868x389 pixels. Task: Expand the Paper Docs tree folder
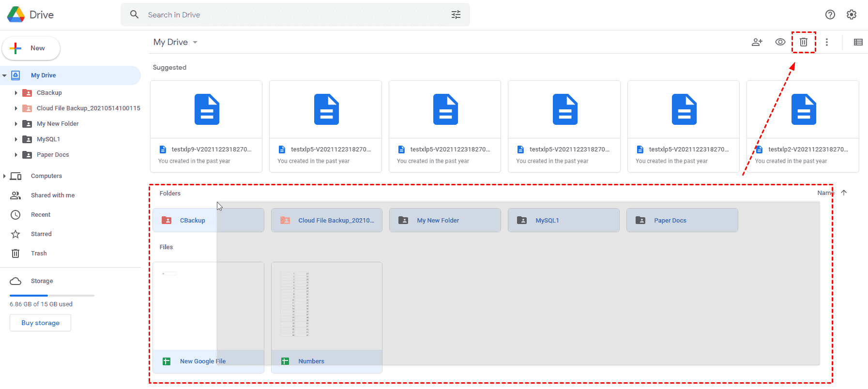(x=16, y=155)
